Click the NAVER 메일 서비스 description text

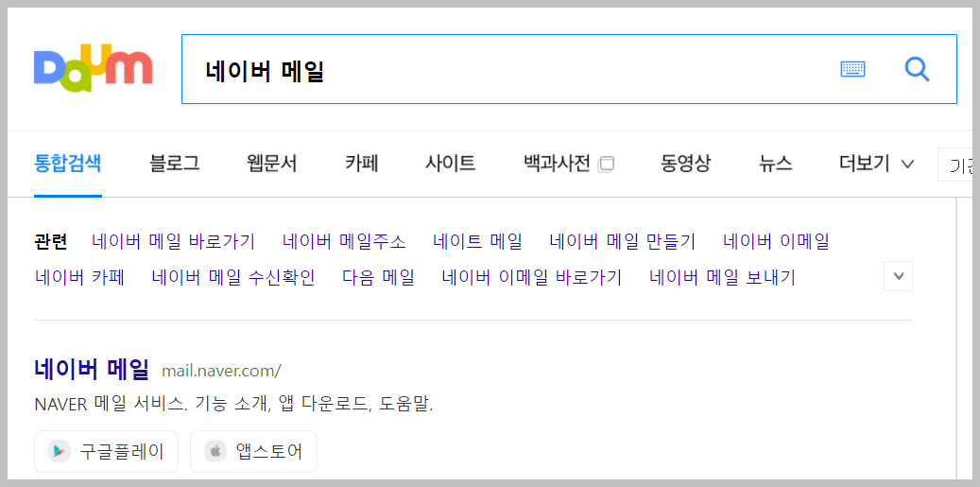[233, 405]
